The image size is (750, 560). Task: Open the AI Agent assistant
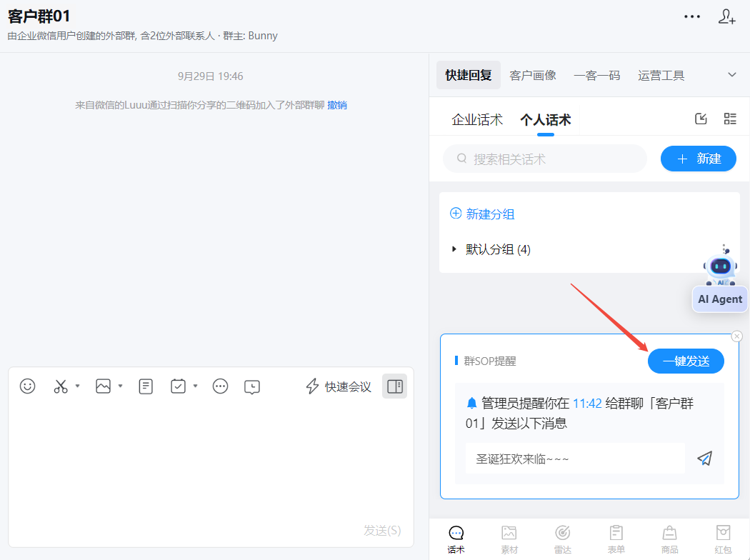point(720,299)
